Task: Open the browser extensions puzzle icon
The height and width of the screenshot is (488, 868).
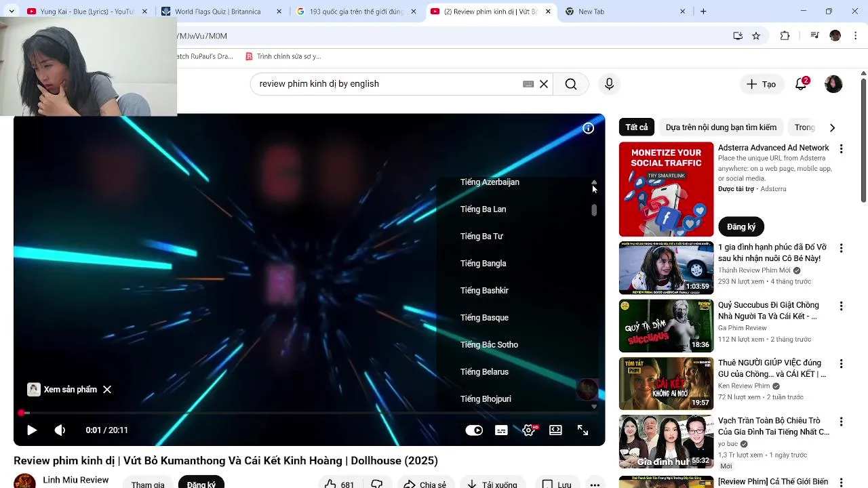Action: 785,36
